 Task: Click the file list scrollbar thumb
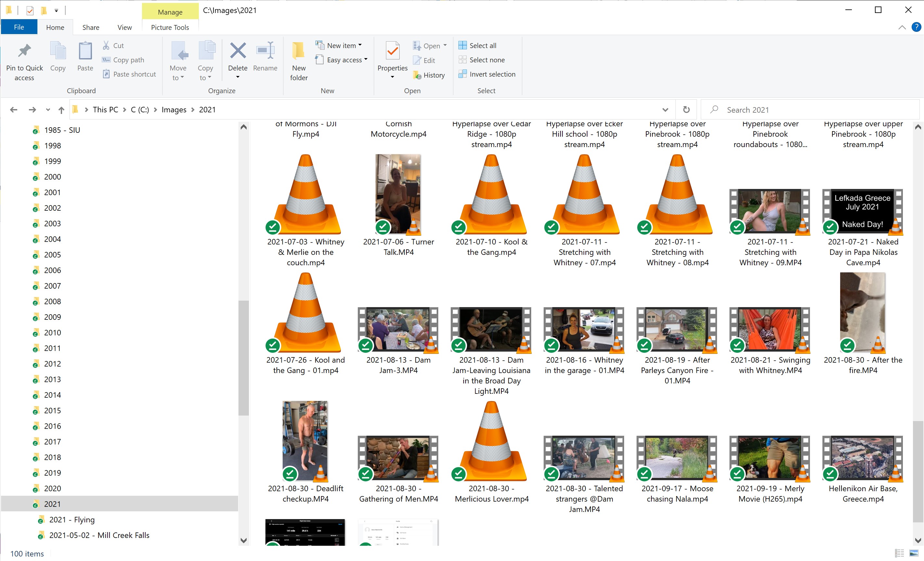918,471
